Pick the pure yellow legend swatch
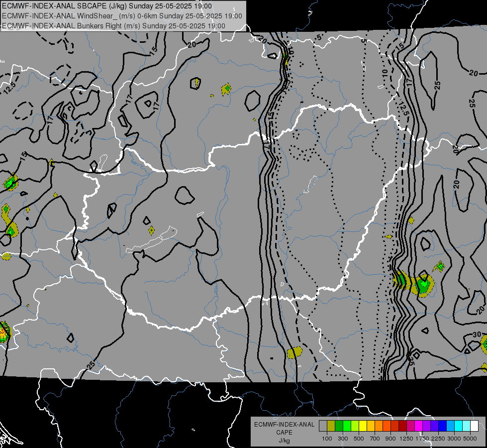 (x=363, y=426)
